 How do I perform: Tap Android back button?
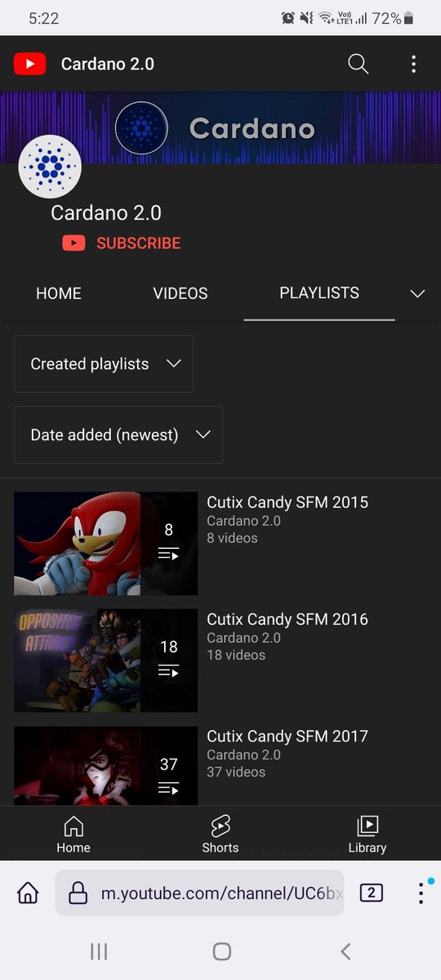(345, 951)
